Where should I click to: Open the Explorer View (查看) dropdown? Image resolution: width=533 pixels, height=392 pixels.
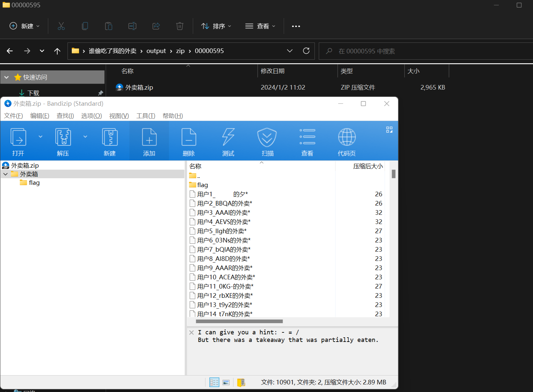[x=260, y=26]
